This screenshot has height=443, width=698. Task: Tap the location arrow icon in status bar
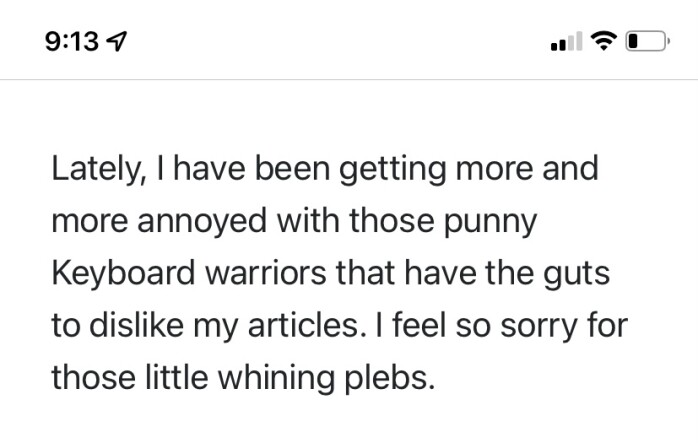(x=117, y=41)
